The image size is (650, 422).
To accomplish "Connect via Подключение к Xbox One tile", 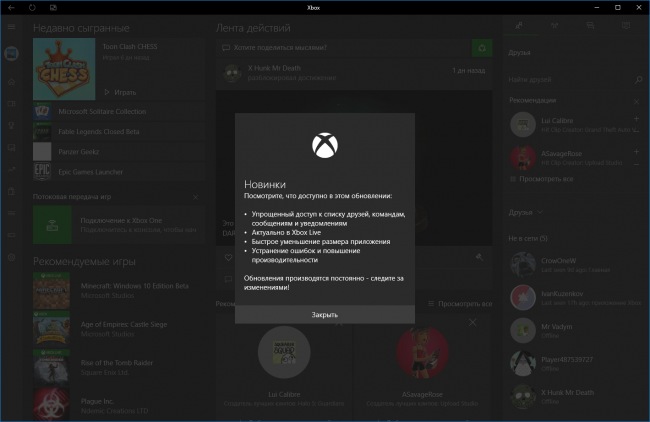I will [x=118, y=225].
